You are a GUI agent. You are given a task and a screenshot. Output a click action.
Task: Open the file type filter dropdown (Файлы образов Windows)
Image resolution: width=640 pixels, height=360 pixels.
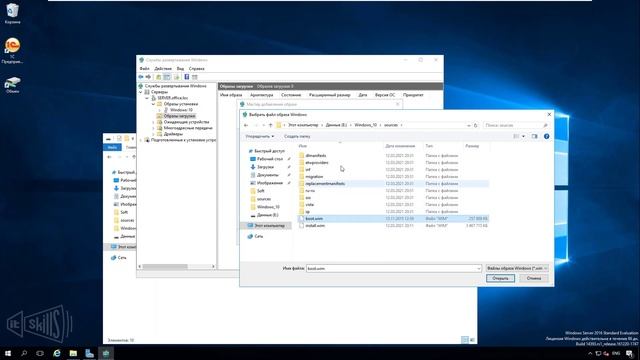click(x=517, y=268)
